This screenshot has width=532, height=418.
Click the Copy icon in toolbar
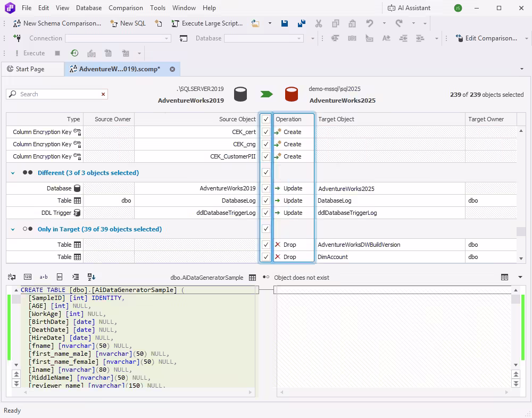336,23
